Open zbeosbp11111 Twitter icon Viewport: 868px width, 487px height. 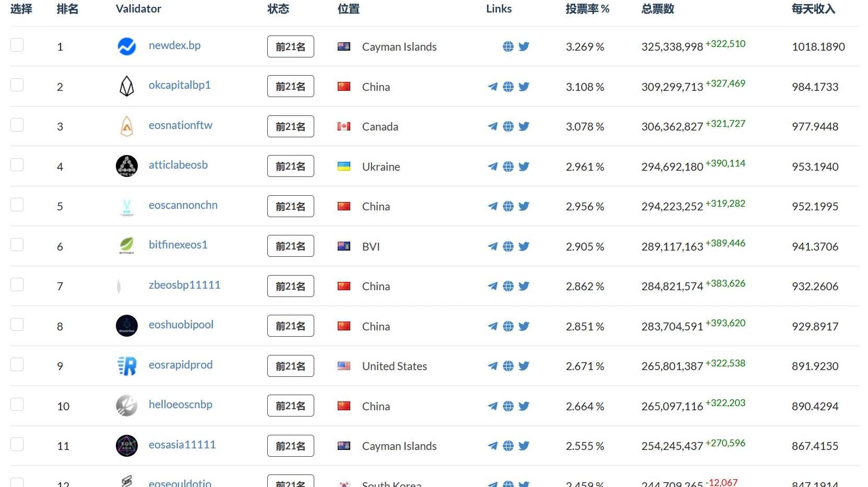pyautogui.click(x=524, y=286)
